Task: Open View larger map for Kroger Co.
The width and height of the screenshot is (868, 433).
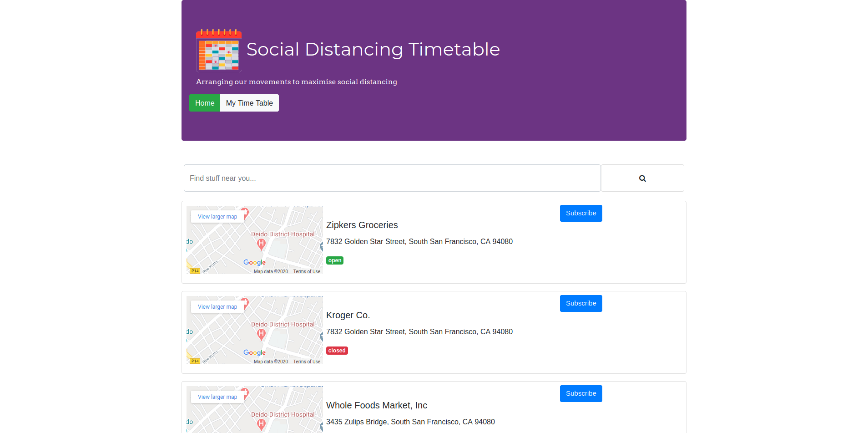Action: coord(217,307)
